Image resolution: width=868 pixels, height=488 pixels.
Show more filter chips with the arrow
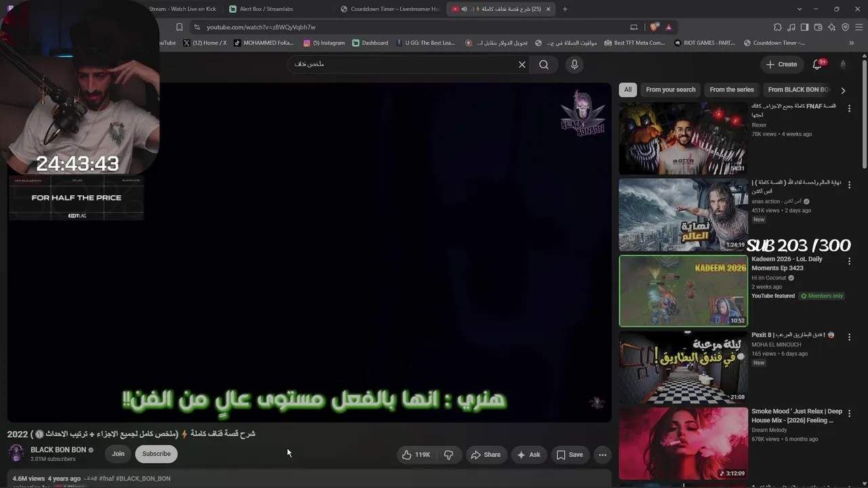click(843, 90)
